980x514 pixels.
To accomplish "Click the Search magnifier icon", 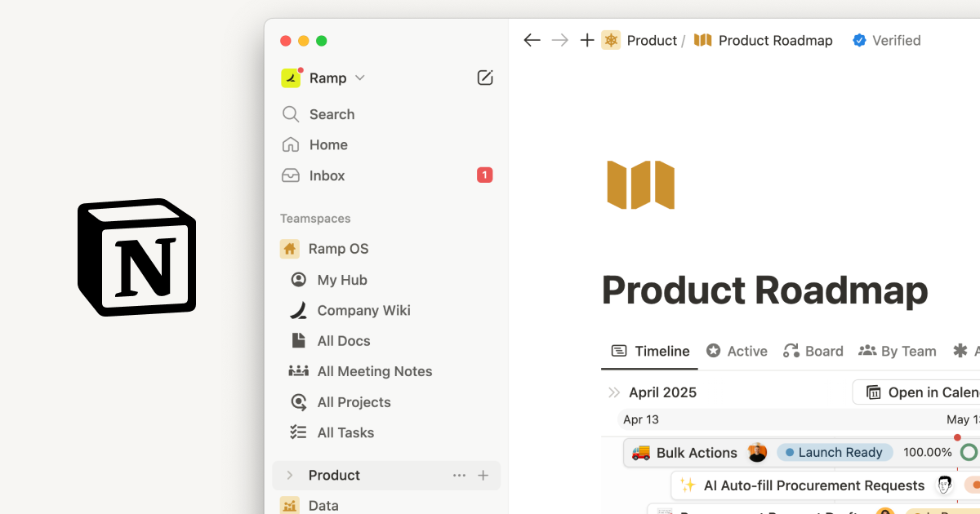I will pyautogui.click(x=290, y=114).
